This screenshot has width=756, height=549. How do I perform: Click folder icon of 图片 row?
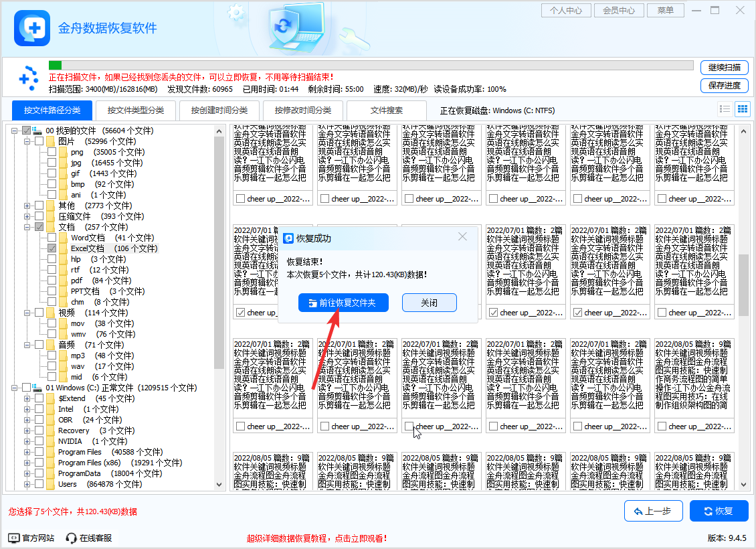click(51, 141)
